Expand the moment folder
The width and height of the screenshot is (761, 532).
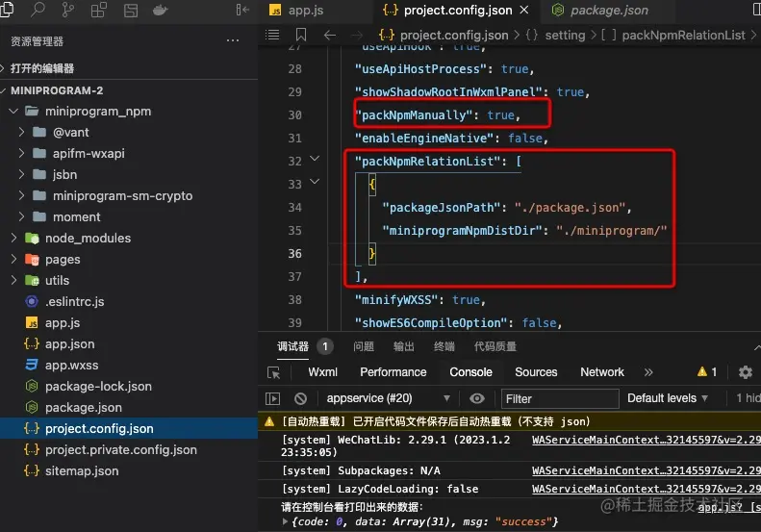tap(21, 216)
